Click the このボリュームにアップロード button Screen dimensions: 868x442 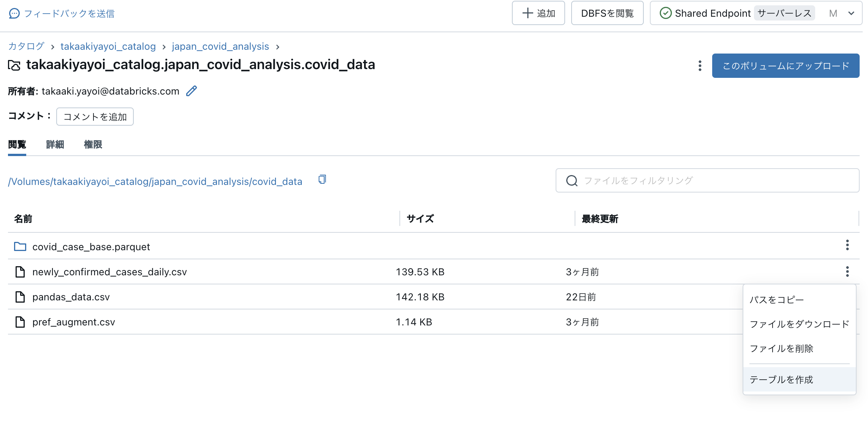pos(785,66)
